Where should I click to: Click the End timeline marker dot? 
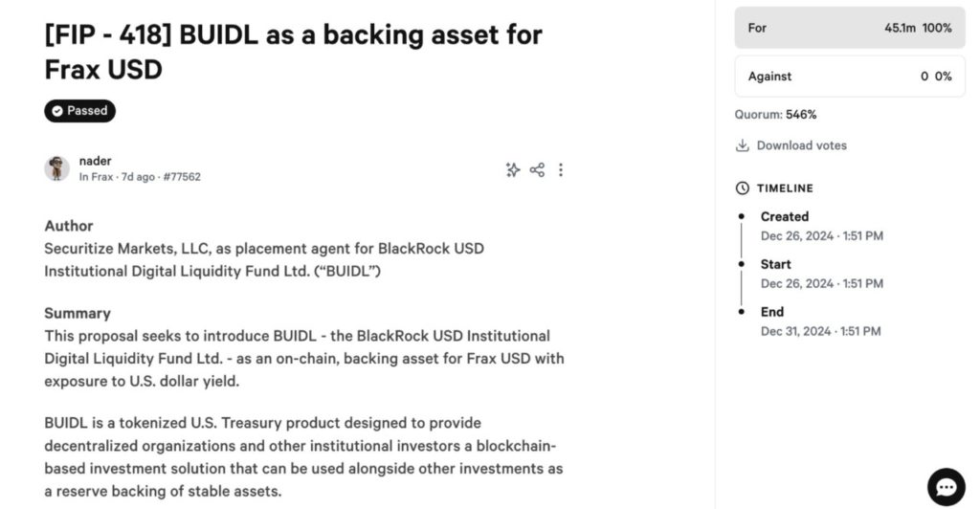(x=742, y=312)
